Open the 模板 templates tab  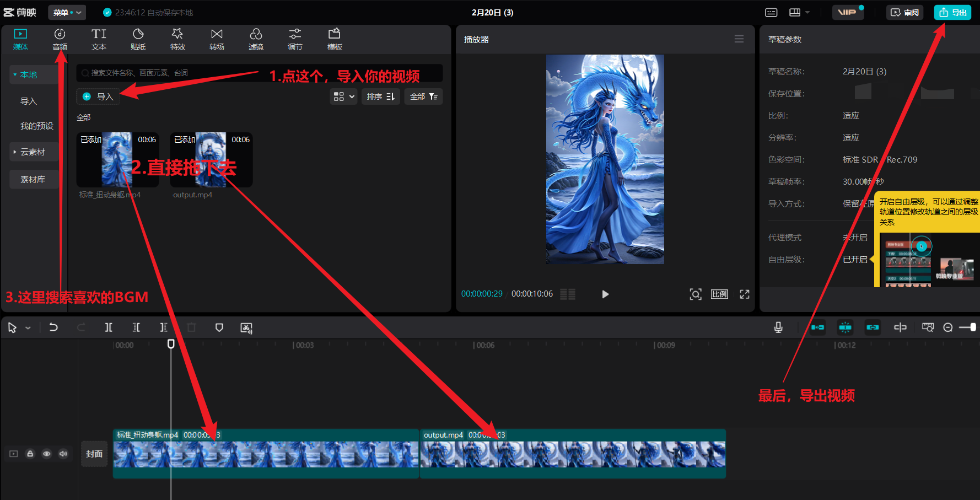coord(335,40)
